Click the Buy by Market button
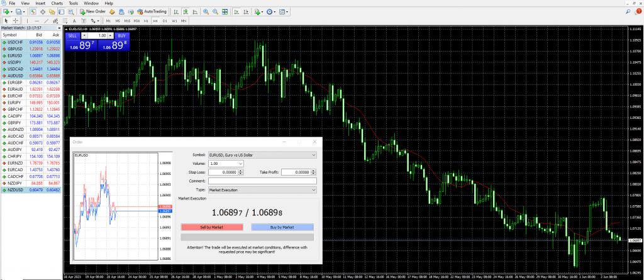The image size is (644, 280). point(282,227)
